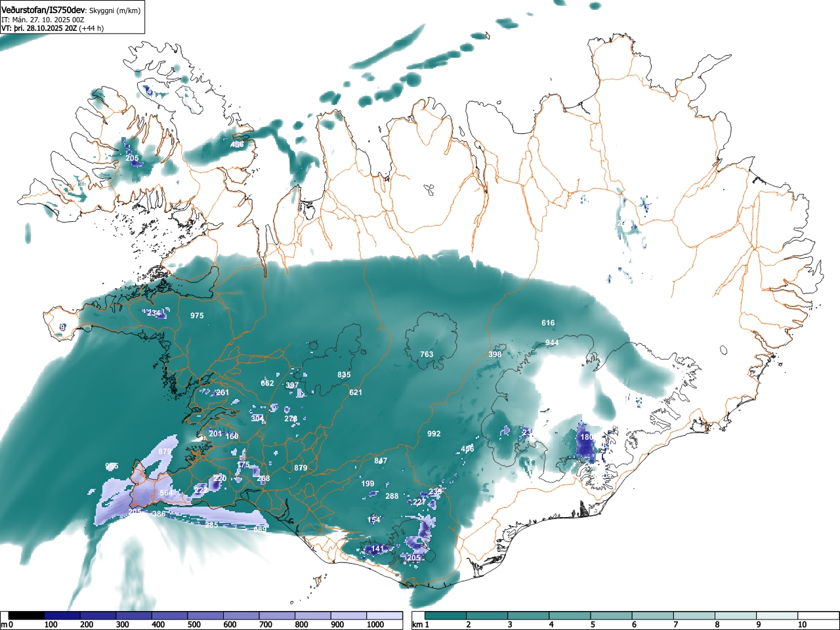
Task: Select the 227 low-visibility value
Action: (419, 502)
